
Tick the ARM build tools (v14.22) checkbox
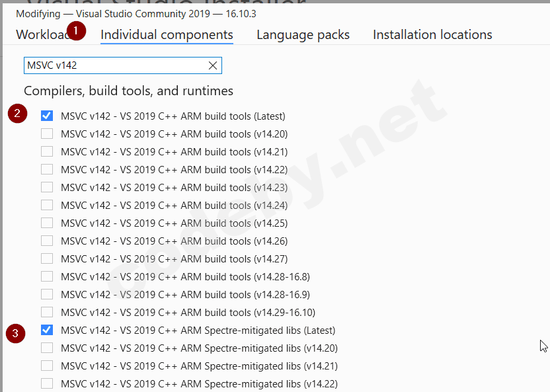(x=47, y=169)
